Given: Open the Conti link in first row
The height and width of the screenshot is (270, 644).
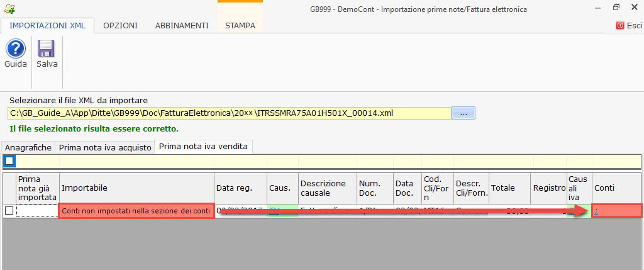Looking at the screenshot, I should [x=596, y=211].
